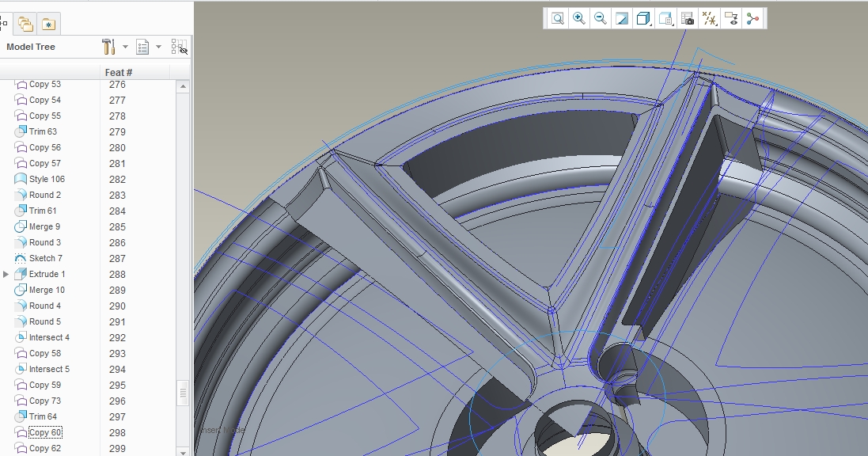868x456 pixels.
Task: Select the Copy 73 feature
Action: click(45, 401)
